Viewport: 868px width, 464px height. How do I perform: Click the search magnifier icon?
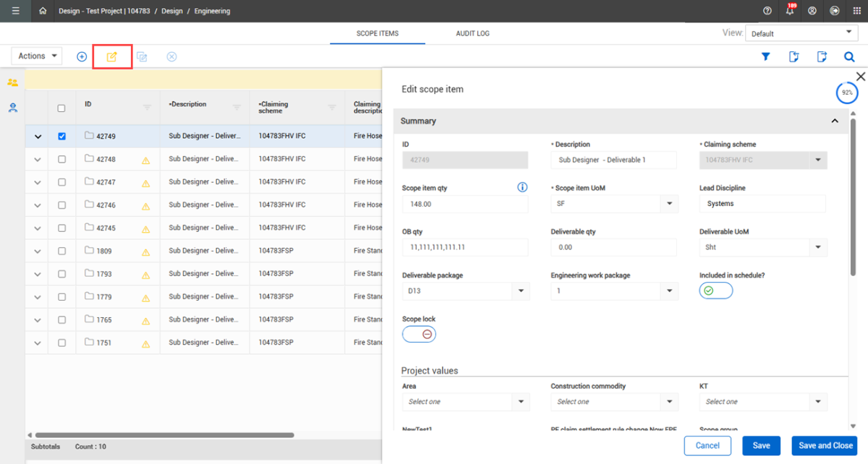848,56
